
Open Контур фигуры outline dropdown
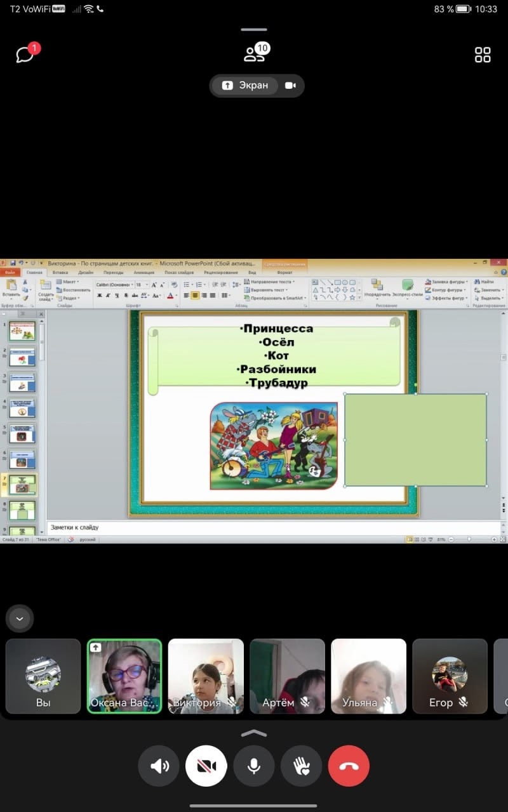point(445,289)
